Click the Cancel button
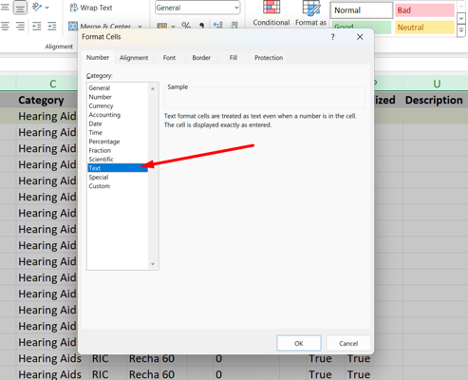Image resolution: width=468 pixels, height=380 pixels. point(348,343)
